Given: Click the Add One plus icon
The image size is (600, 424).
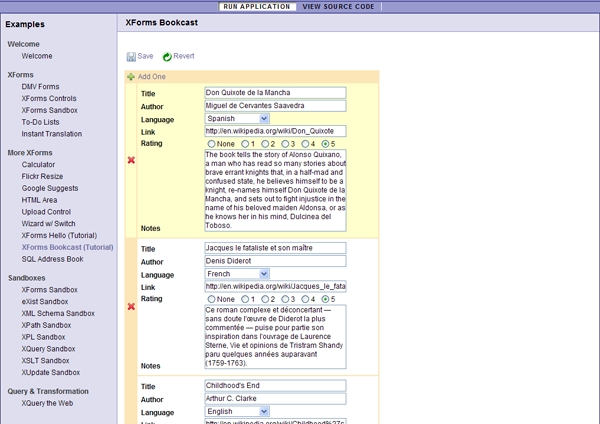Looking at the screenshot, I should tap(131, 77).
